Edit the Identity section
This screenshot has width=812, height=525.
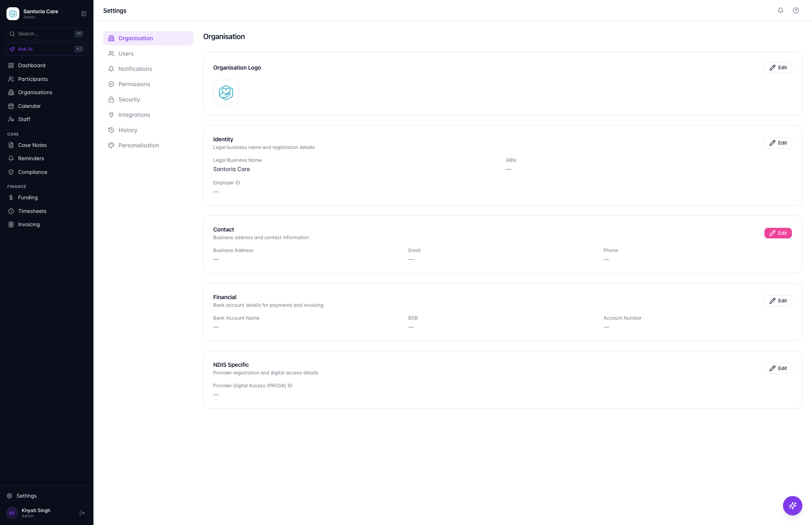[x=778, y=143]
